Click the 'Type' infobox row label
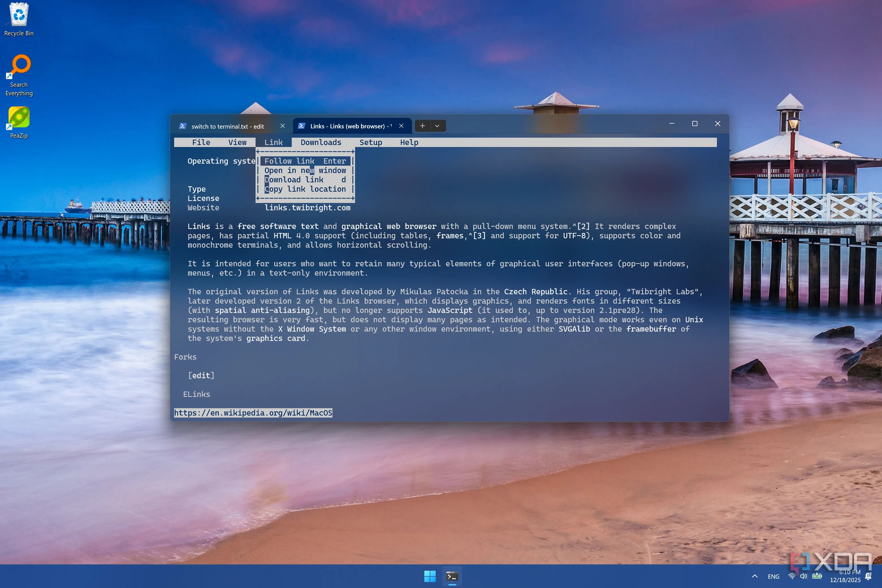This screenshot has width=882, height=588. [x=196, y=189]
